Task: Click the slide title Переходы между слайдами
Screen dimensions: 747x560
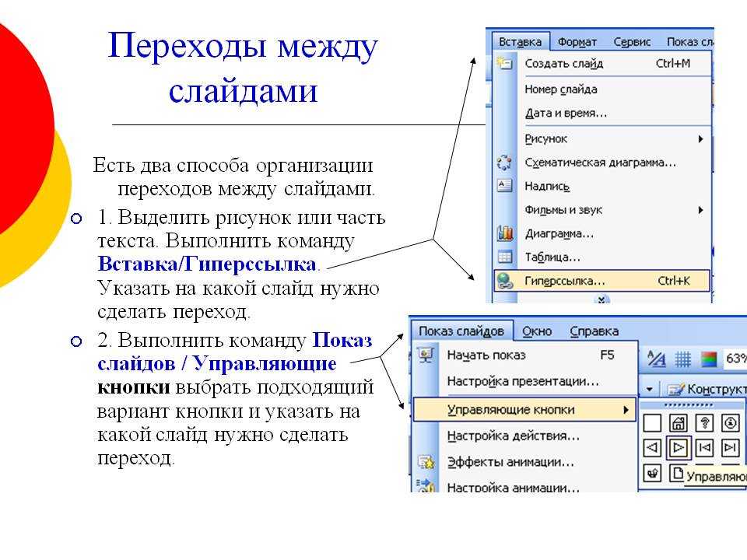Action: 243,68
